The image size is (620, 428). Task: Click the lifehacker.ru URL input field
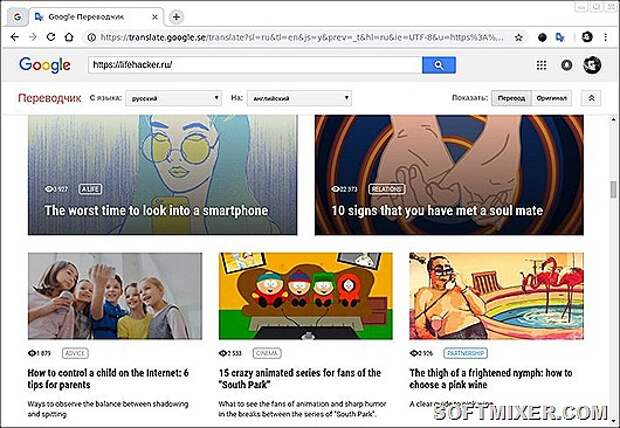(255, 65)
